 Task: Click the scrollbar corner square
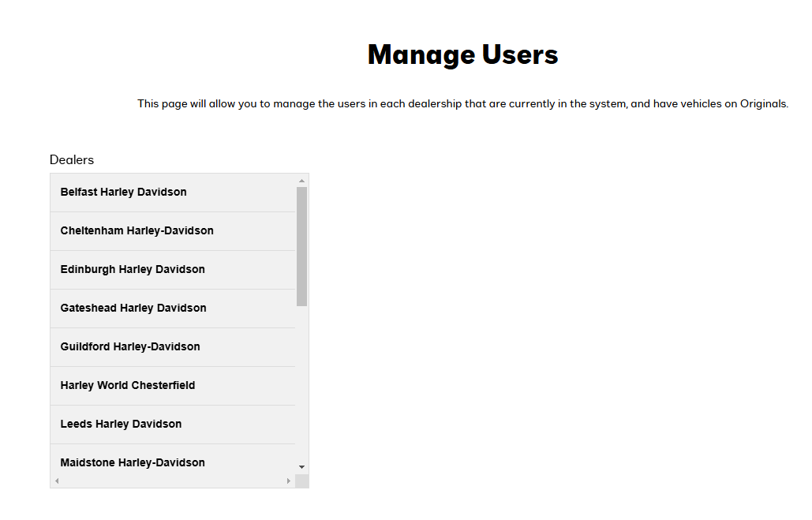(x=301, y=481)
